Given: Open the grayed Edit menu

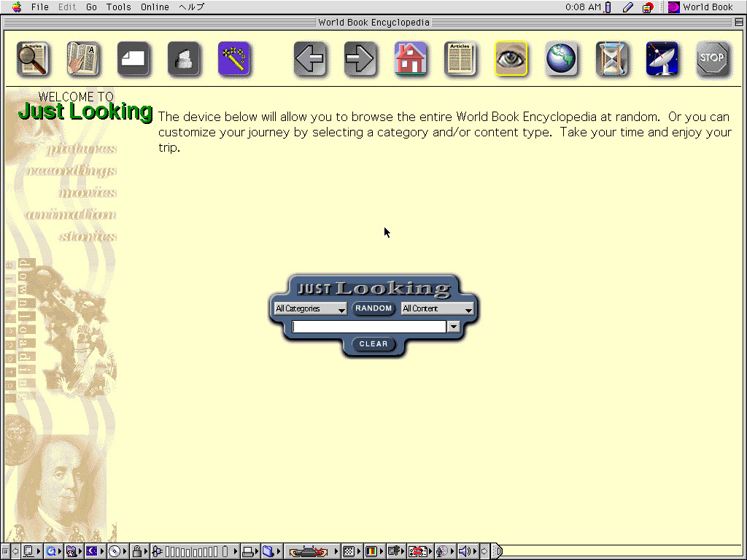Looking at the screenshot, I should (67, 7).
